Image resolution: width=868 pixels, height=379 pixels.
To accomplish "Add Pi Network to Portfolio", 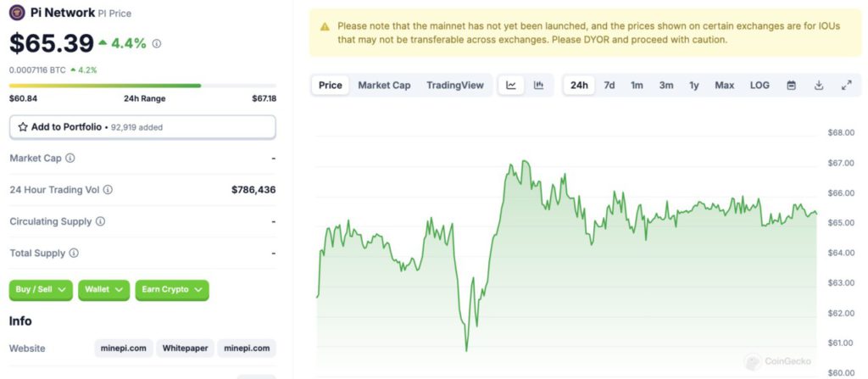I will tap(142, 127).
